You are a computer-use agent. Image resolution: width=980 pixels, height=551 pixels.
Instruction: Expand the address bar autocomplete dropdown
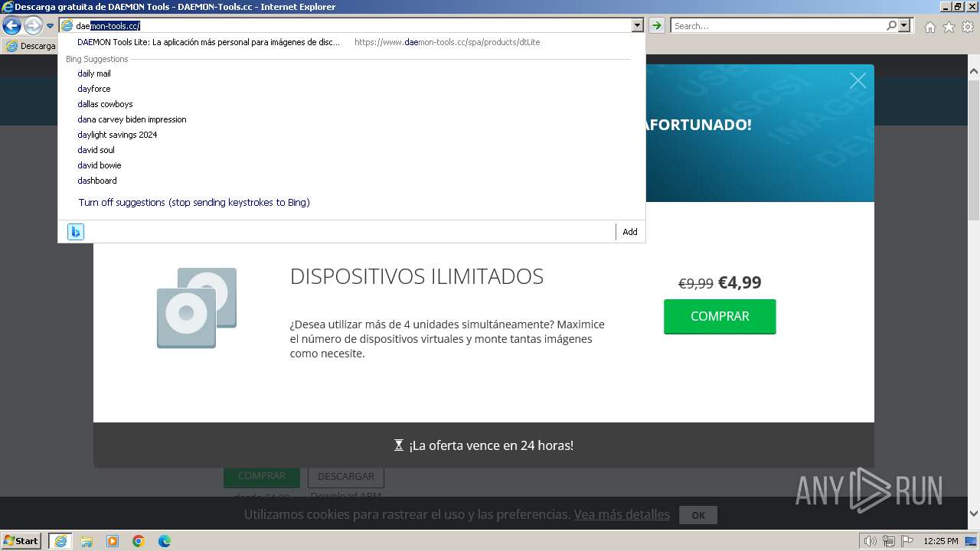[637, 26]
